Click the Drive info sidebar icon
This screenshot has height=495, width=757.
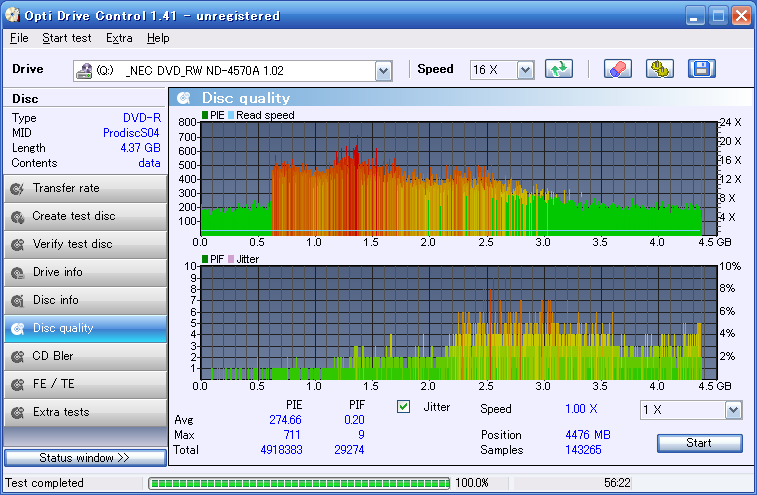[17, 272]
